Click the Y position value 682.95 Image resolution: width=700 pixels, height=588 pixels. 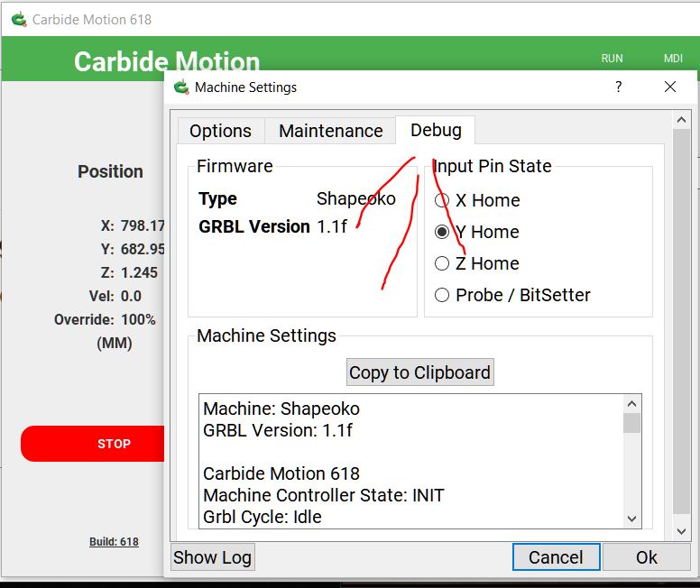pyautogui.click(x=143, y=249)
